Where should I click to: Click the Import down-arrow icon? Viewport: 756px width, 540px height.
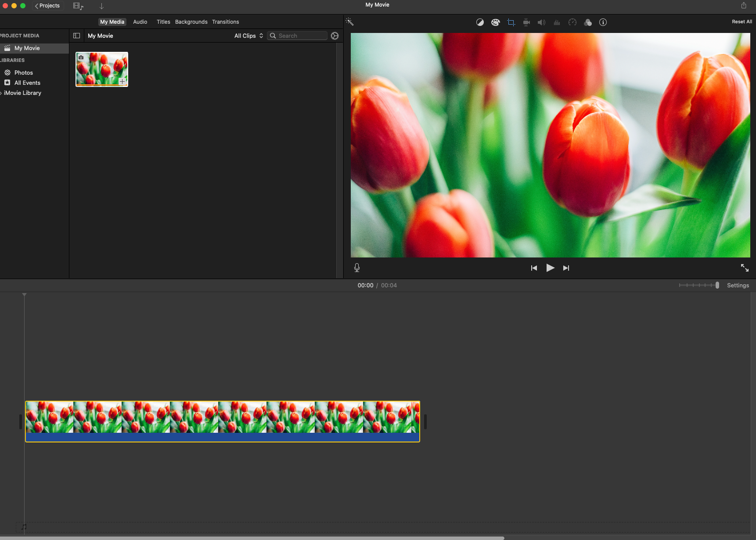click(101, 6)
